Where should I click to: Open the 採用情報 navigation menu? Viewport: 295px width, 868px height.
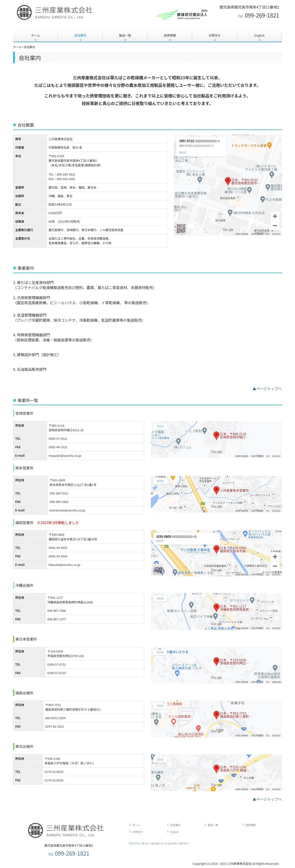coord(170,36)
